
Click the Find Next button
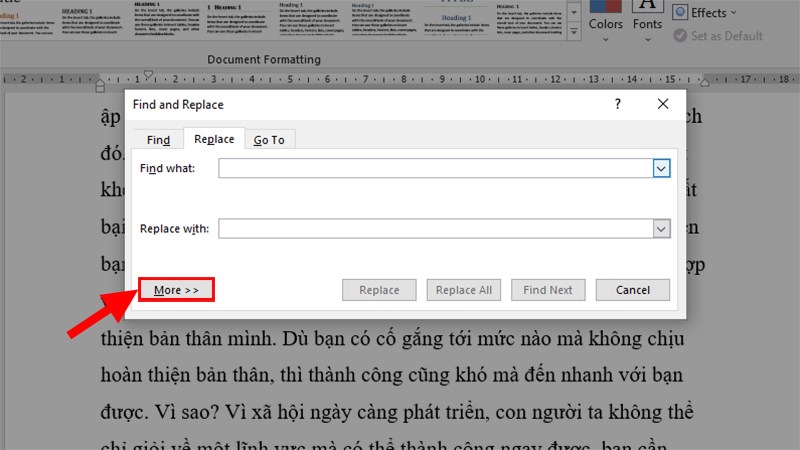[x=548, y=290]
